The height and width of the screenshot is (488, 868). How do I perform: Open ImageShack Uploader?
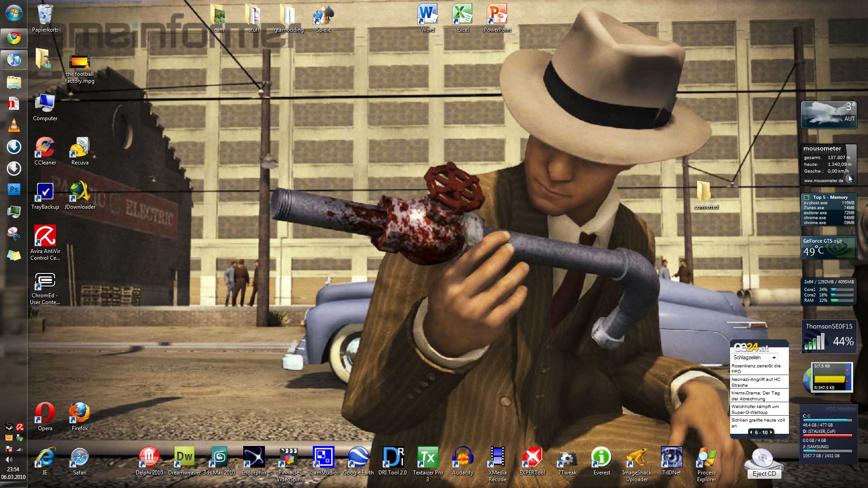pyautogui.click(x=637, y=464)
